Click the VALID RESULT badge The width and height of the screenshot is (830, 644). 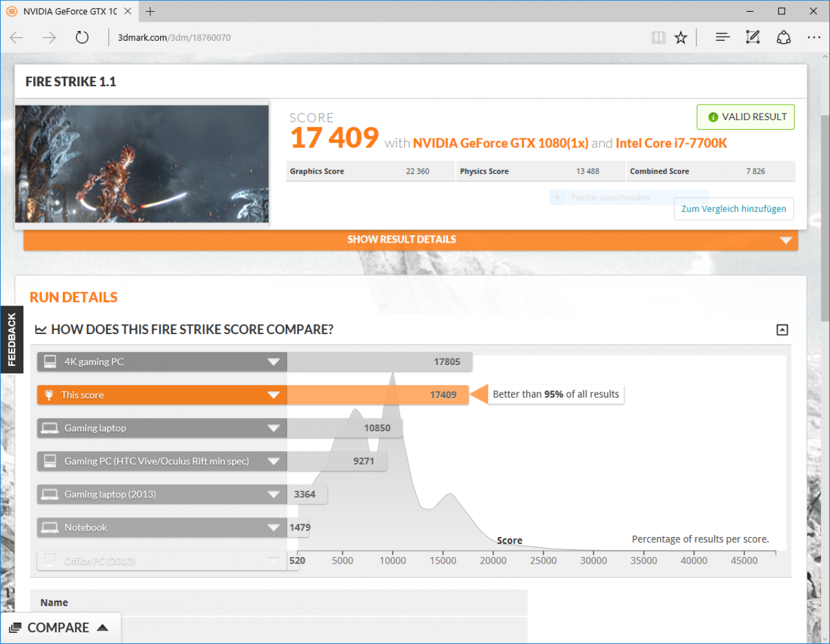coord(746,117)
